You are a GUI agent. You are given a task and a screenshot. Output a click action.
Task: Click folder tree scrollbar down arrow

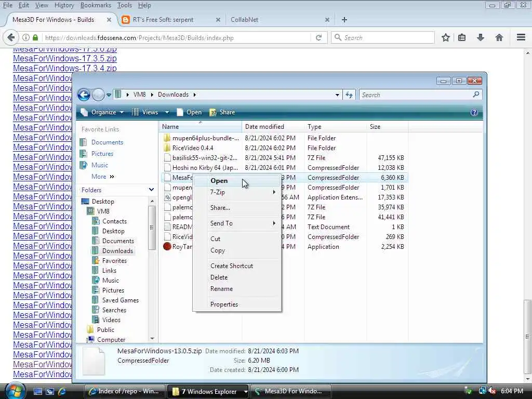point(152,338)
